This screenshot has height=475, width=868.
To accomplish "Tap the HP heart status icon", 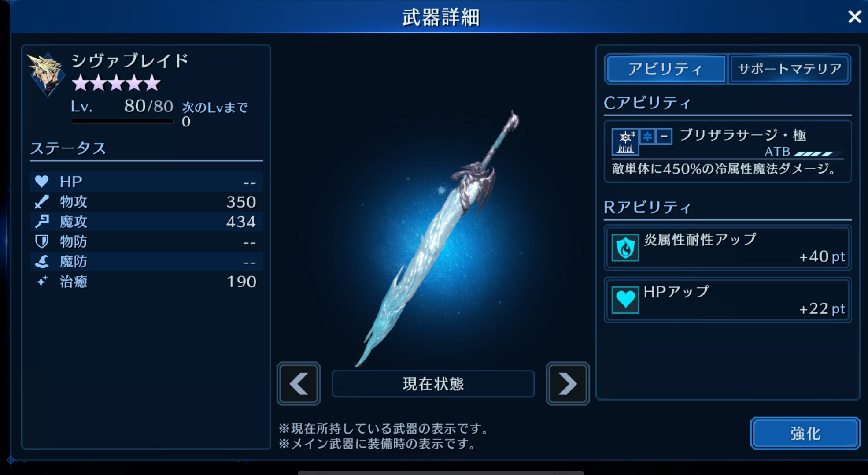I will [x=42, y=181].
